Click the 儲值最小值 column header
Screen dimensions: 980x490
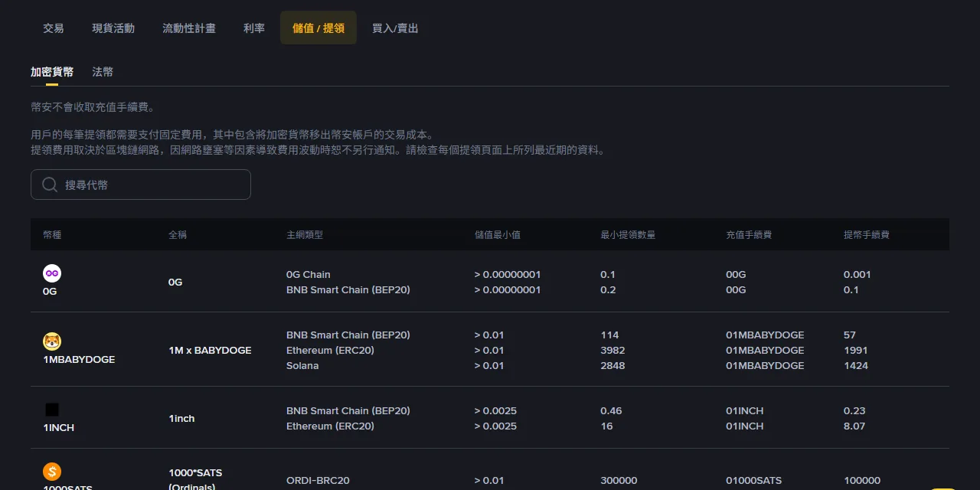click(498, 235)
